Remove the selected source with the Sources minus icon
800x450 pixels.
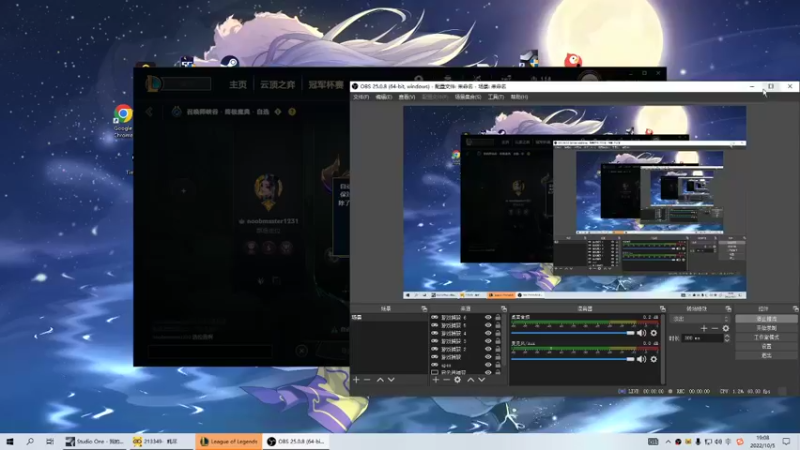click(x=446, y=380)
